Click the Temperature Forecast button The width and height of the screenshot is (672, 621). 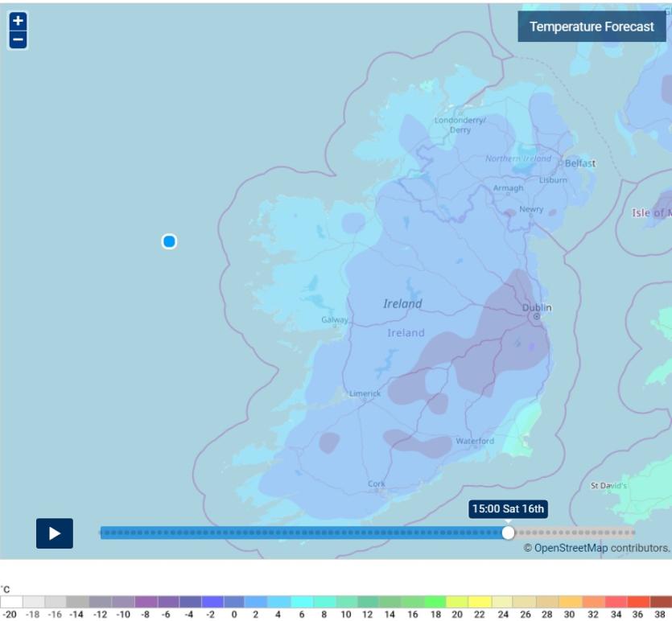(x=592, y=27)
